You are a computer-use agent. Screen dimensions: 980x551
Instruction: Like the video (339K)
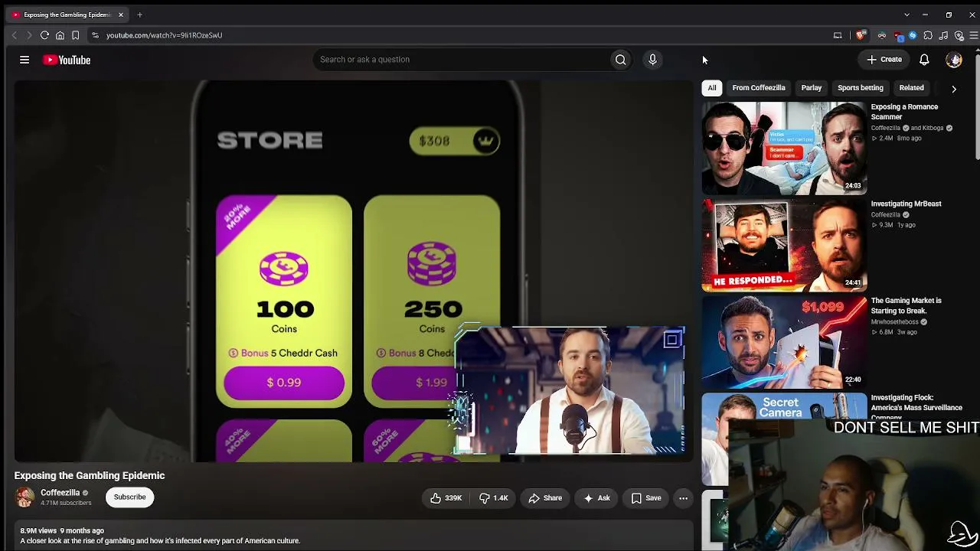coord(445,498)
